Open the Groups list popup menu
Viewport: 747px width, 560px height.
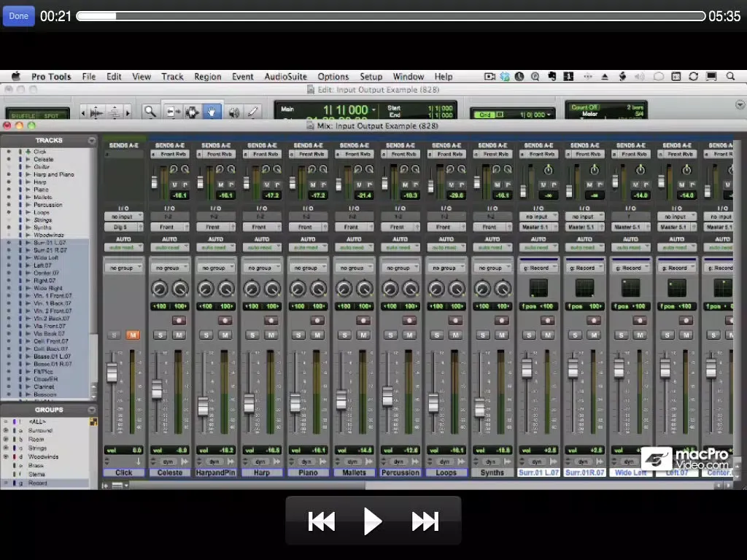[x=91, y=410]
